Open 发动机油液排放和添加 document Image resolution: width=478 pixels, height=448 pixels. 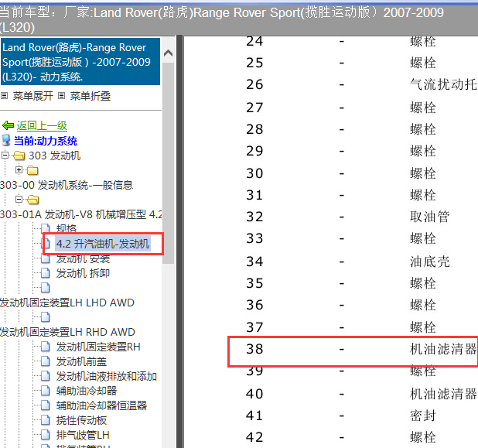point(107,376)
